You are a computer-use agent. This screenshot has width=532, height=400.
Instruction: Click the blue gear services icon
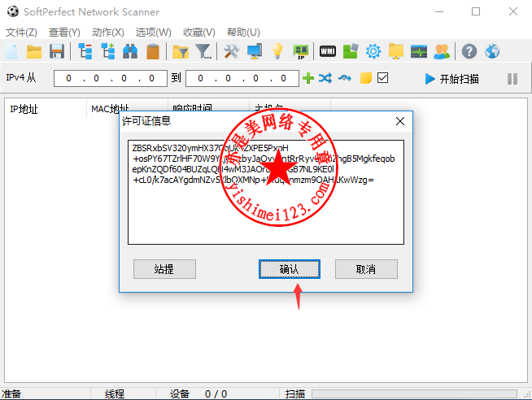373,51
